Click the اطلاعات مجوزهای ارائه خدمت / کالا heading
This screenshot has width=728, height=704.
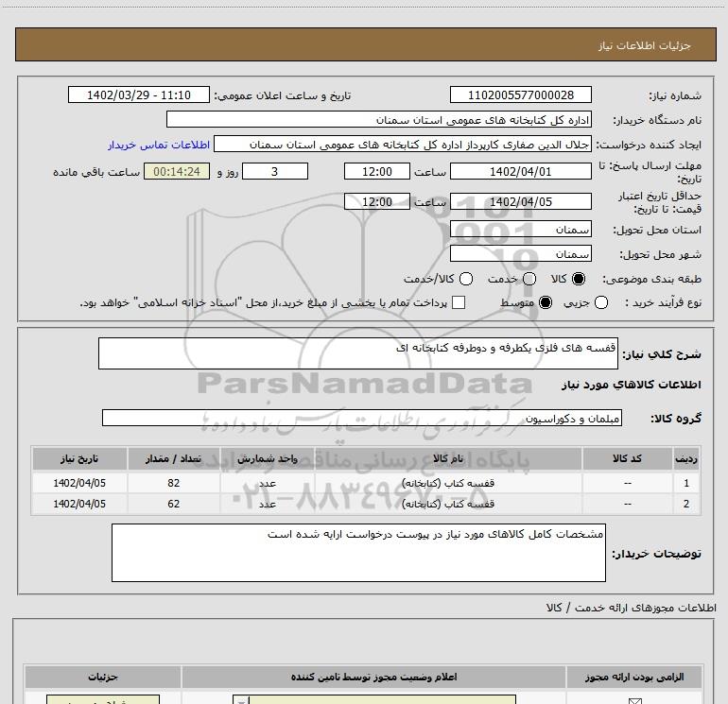[631, 608]
